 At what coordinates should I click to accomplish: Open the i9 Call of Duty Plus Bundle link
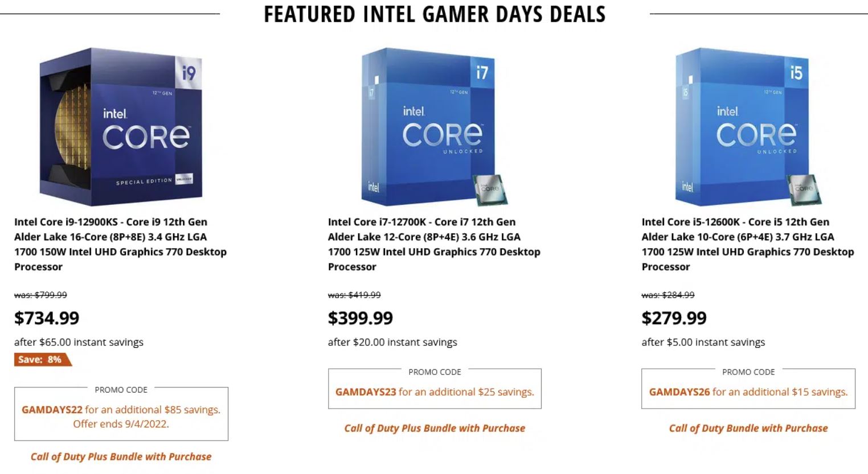pyautogui.click(x=121, y=456)
